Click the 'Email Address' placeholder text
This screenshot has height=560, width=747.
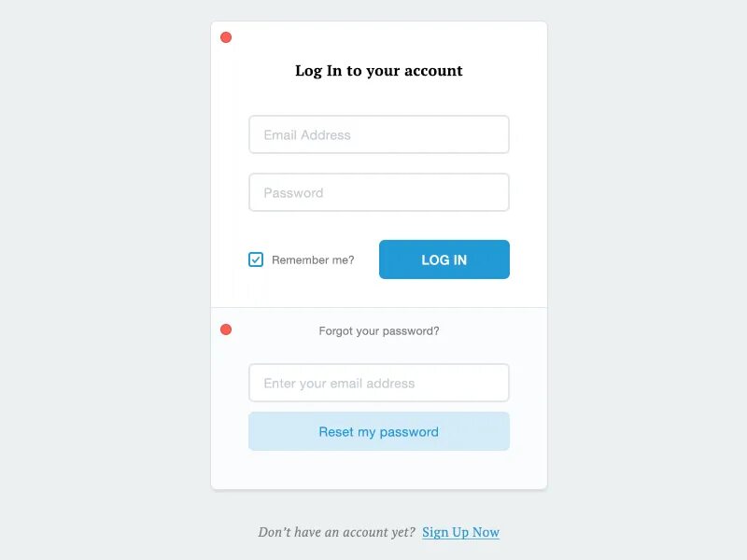(x=307, y=135)
